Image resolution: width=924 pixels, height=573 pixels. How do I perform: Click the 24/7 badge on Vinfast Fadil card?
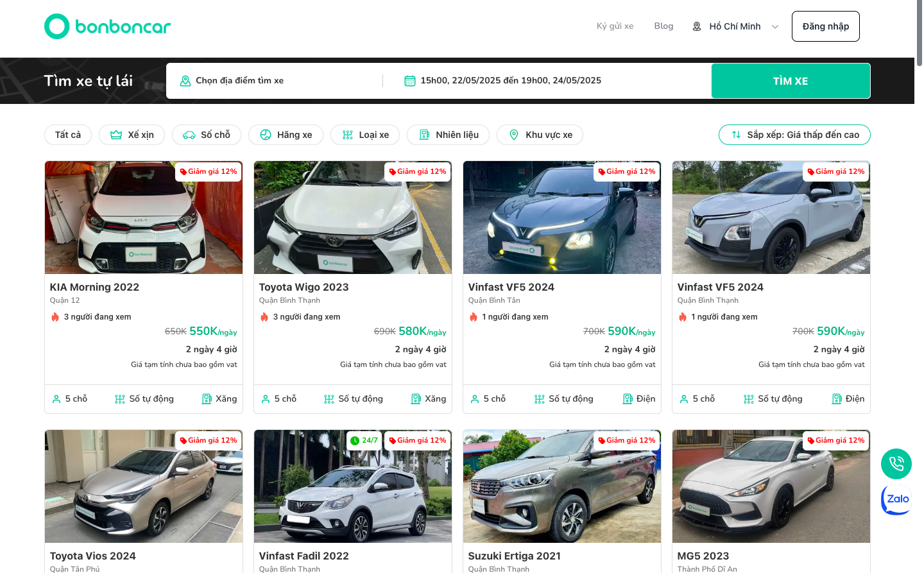[x=364, y=440]
